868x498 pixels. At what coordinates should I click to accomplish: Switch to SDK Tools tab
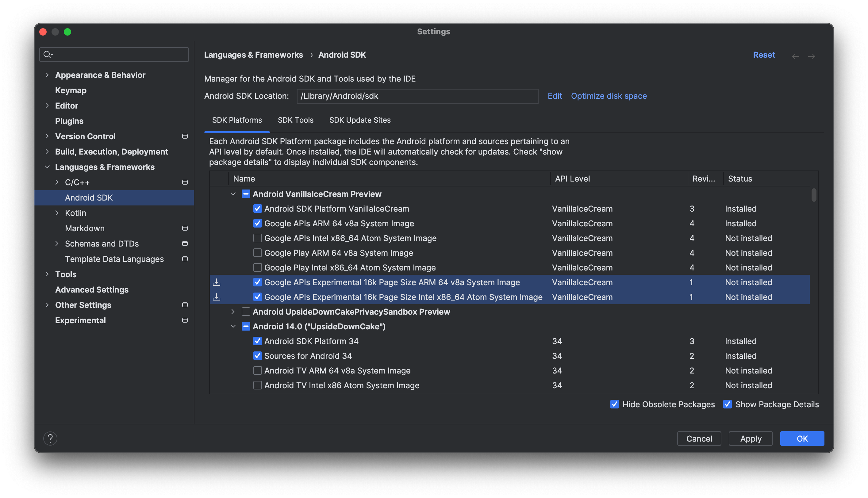click(x=296, y=120)
